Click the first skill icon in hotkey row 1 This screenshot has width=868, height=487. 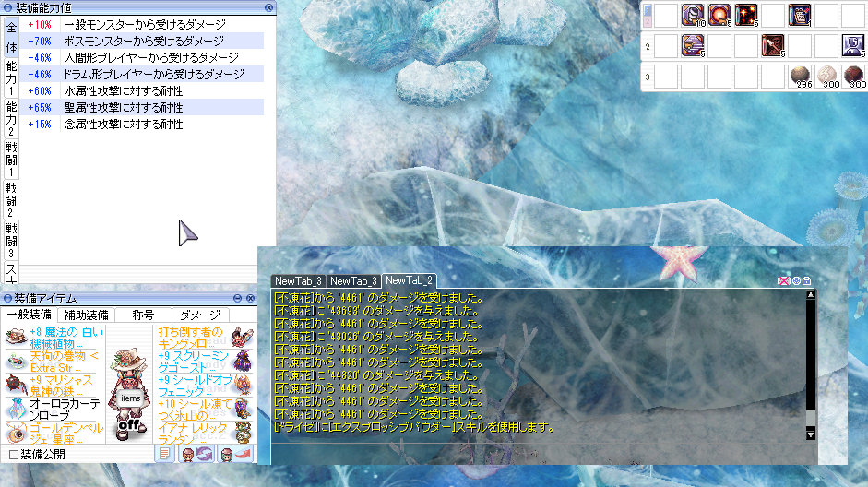coord(692,15)
